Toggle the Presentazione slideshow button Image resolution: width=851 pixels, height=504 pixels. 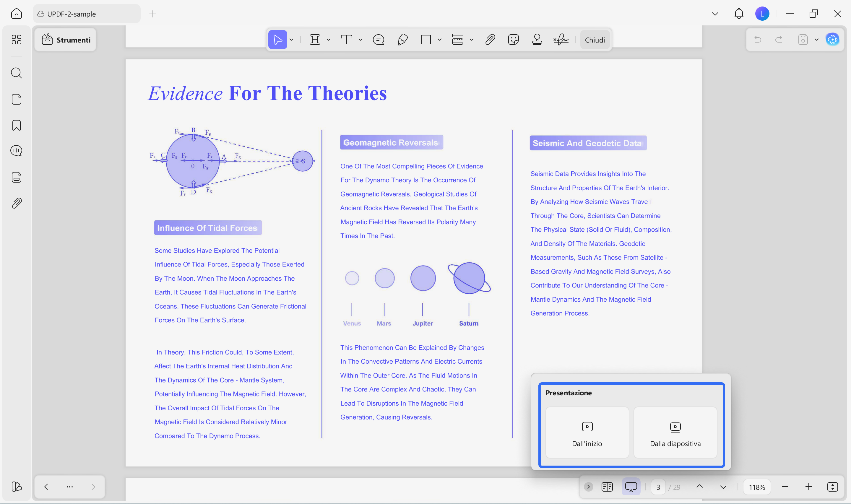(x=631, y=487)
